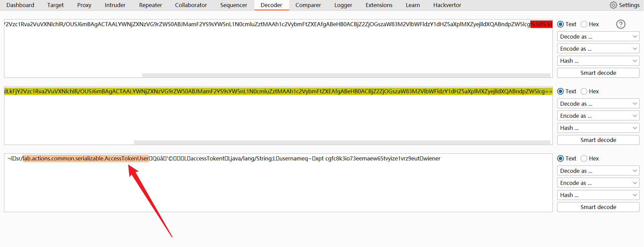Select Text radio for third decoder panel
Screen dimensions: 644x247
[560, 158]
